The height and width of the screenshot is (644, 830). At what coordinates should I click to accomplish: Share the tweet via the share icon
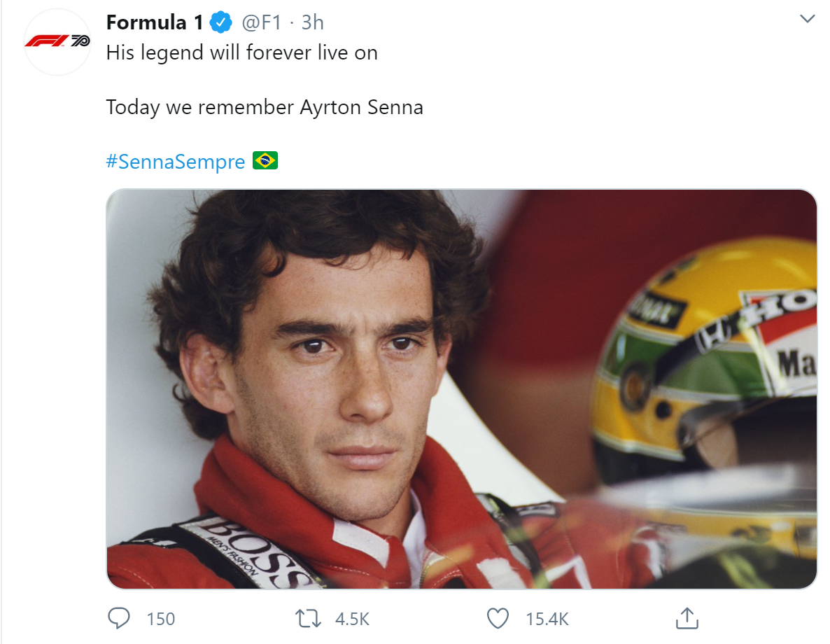tap(687, 618)
